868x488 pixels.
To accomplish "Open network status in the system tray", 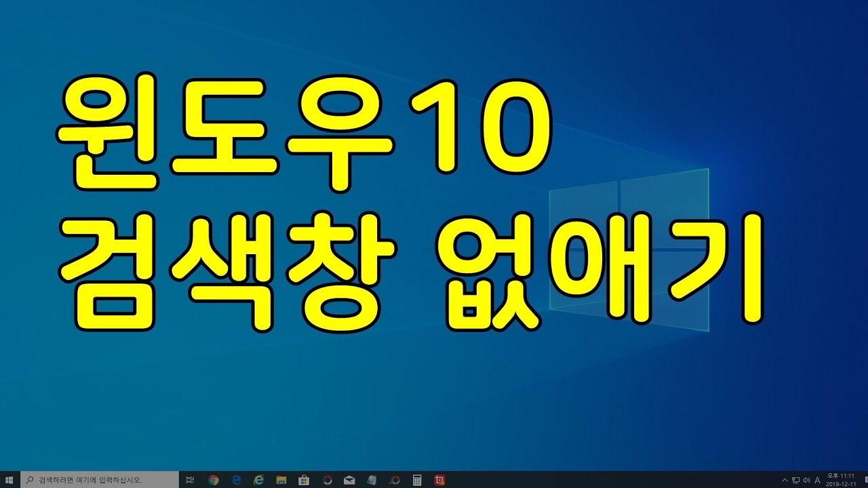I will pyautogui.click(x=795, y=480).
